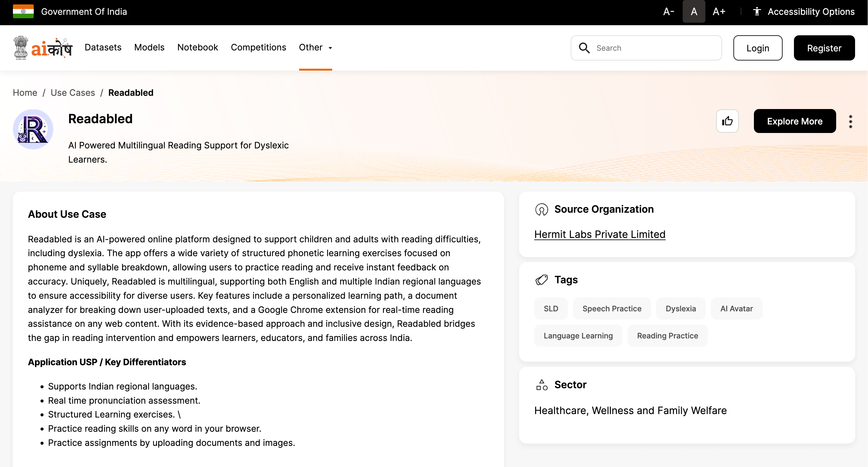Open Hermit Labs Private Limited link
Viewport: 868px width, 467px height.
coord(600,234)
